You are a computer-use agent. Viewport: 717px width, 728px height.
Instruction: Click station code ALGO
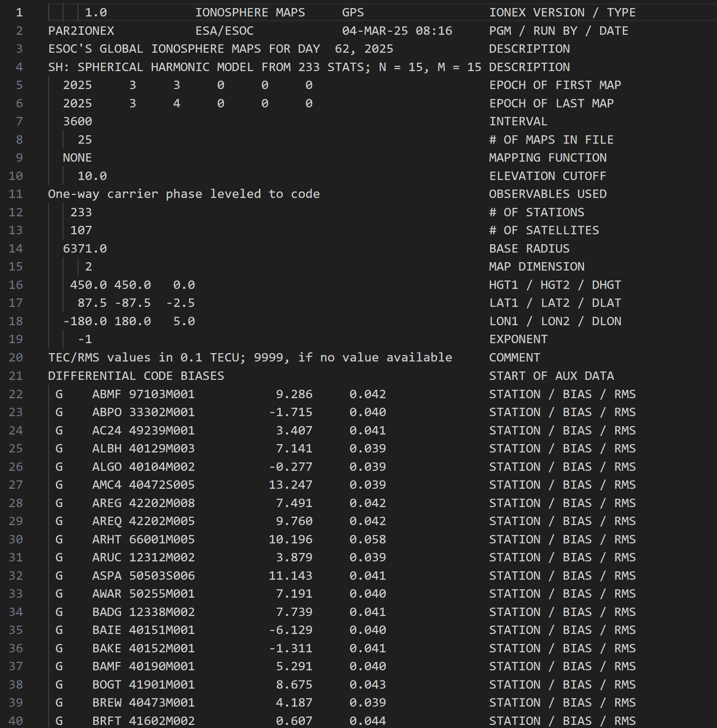107,467
